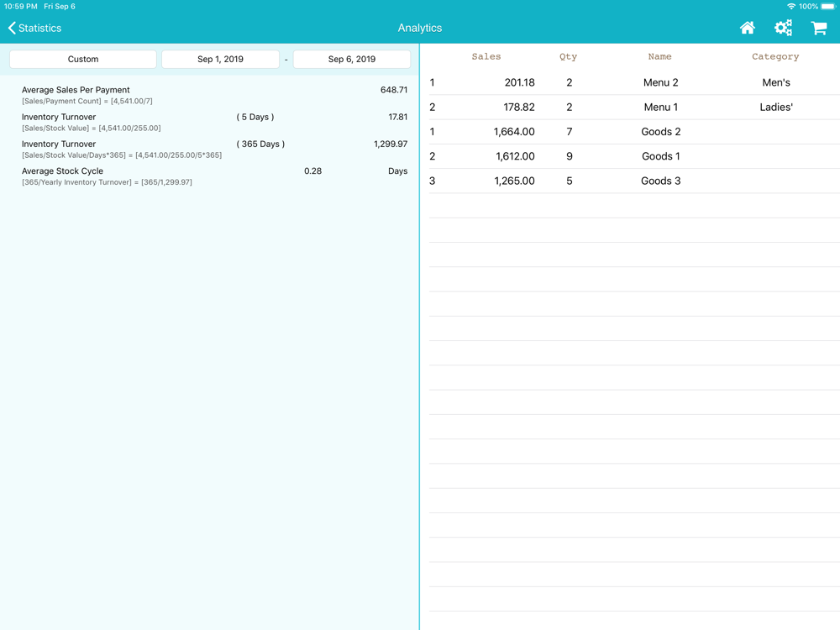Viewport: 840px width, 630px height.
Task: Go to the Home screen icon
Action: [x=748, y=28]
